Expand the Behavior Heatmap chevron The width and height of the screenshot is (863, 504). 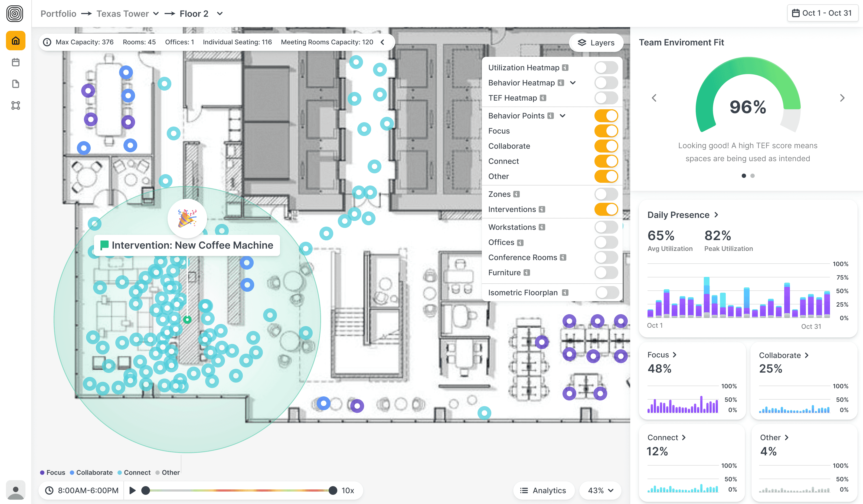(573, 83)
